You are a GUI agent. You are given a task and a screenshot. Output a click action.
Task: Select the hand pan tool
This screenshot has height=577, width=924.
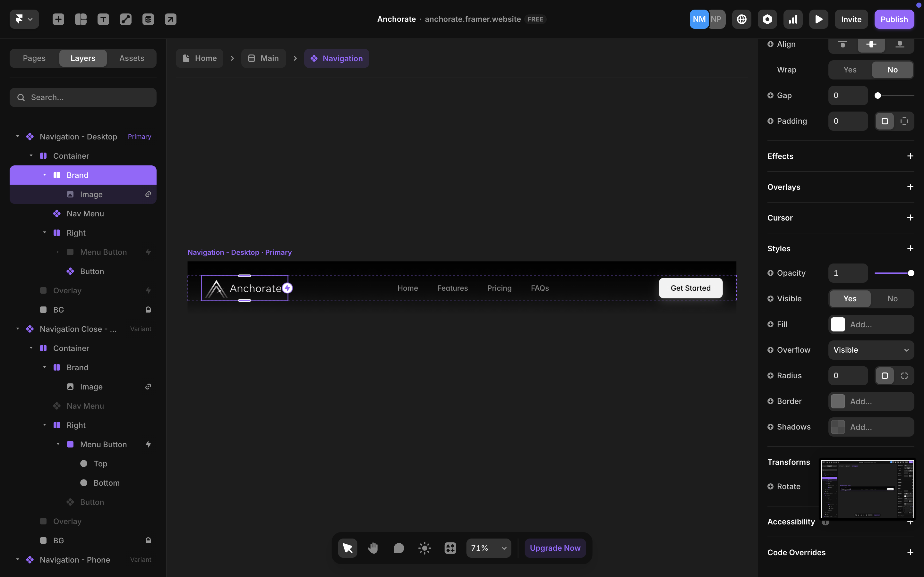373,548
